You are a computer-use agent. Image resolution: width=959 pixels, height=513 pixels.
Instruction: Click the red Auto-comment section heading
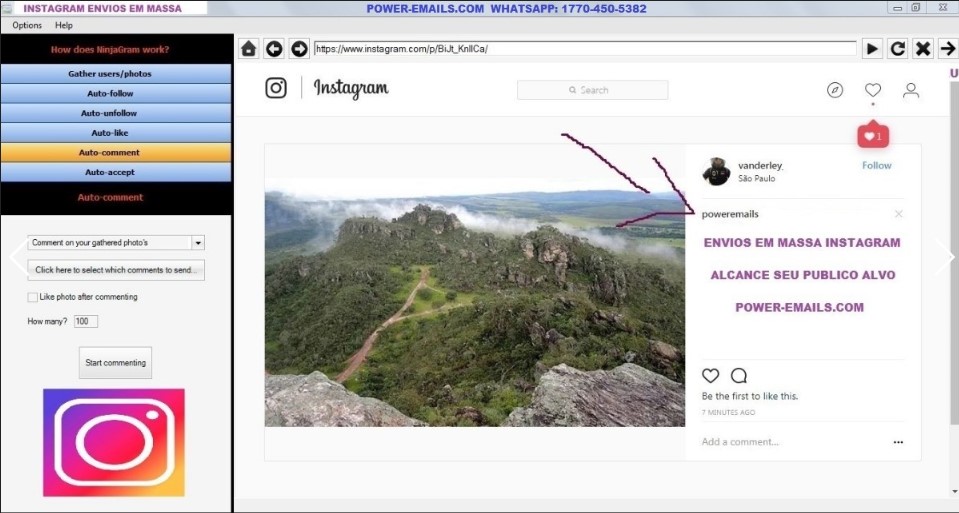pyautogui.click(x=110, y=197)
